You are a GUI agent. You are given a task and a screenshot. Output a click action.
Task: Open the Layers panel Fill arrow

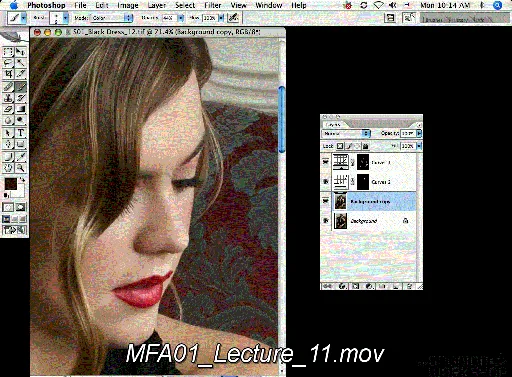tap(419, 146)
